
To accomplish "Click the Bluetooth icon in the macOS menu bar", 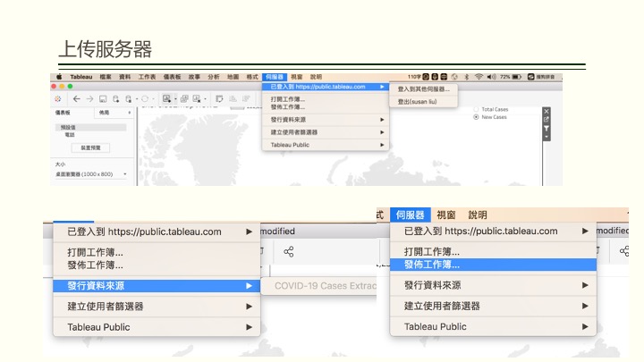I will pyautogui.click(x=467, y=77).
